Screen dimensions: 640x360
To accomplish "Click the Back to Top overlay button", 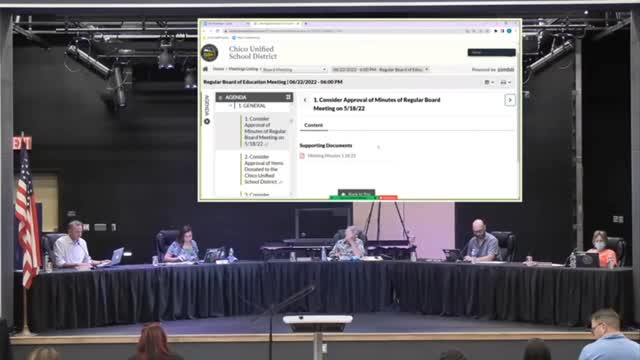I will pyautogui.click(x=356, y=193).
